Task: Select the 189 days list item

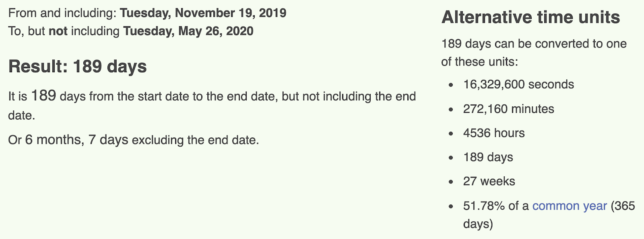Action: [x=488, y=157]
